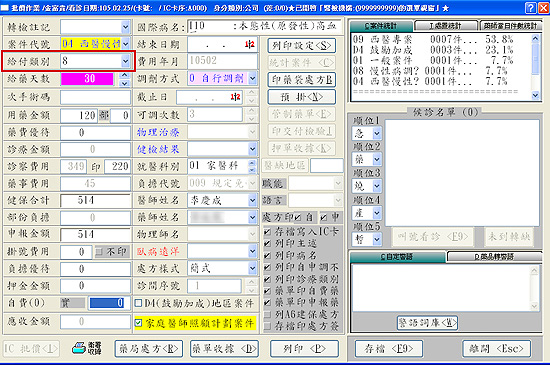Click the 國際病名 input field
The image size is (550, 365).
pyautogui.click(x=265, y=27)
